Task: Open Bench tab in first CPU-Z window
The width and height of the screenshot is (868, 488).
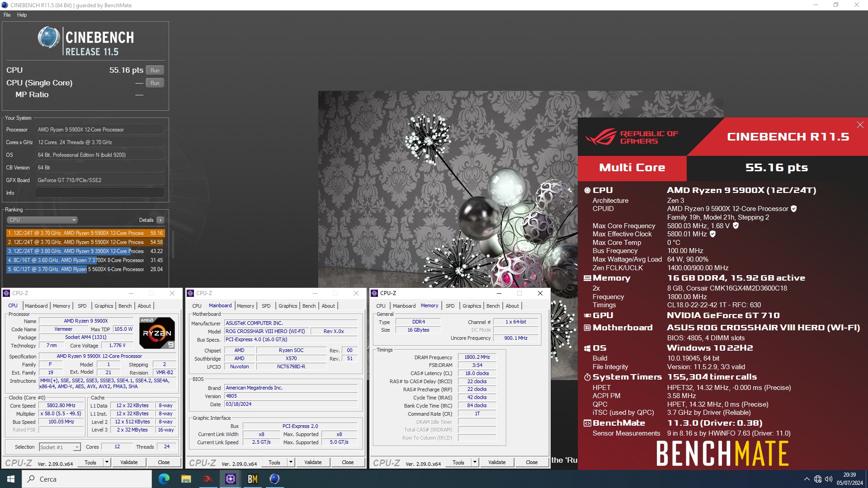Action: 125,306
